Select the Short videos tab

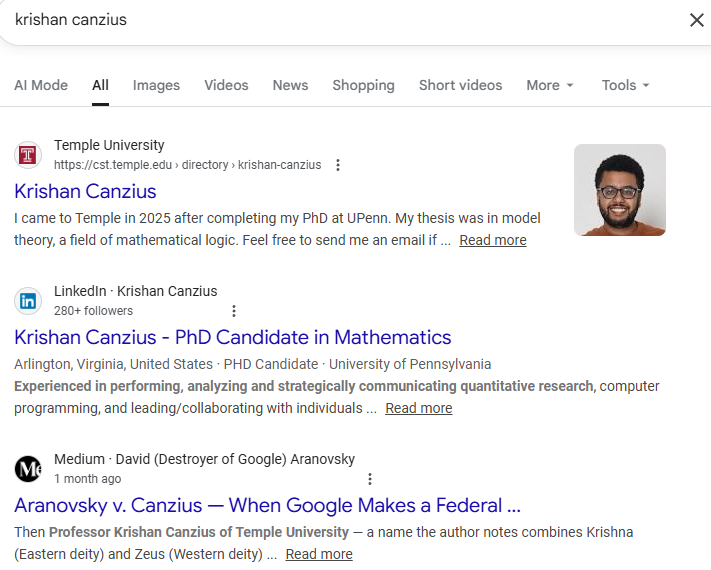click(460, 85)
